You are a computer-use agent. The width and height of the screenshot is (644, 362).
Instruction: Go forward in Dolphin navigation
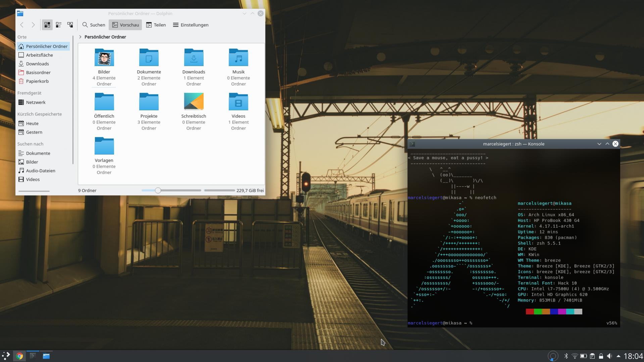point(33,25)
